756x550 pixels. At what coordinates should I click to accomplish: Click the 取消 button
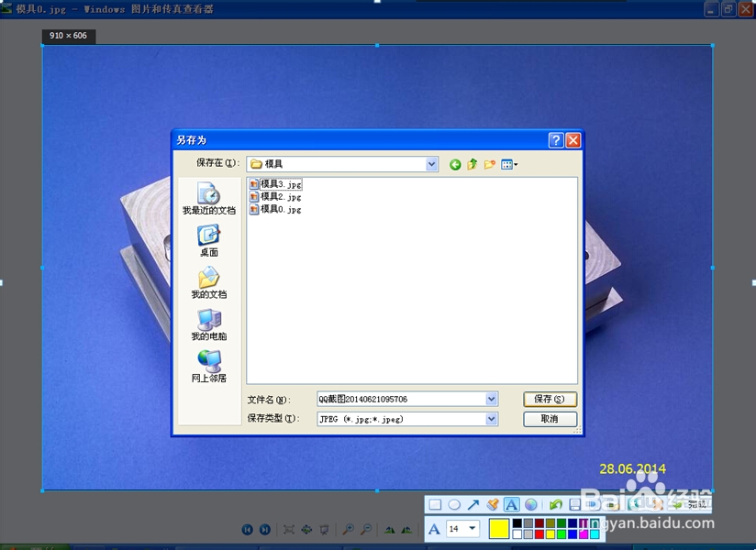click(x=550, y=419)
